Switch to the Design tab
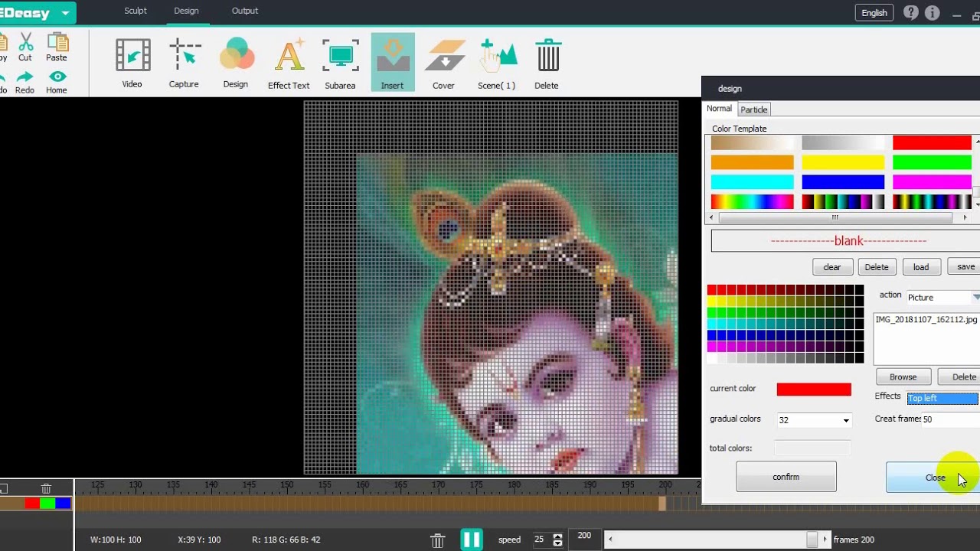Image resolution: width=980 pixels, height=551 pixels. pyautogui.click(x=186, y=11)
